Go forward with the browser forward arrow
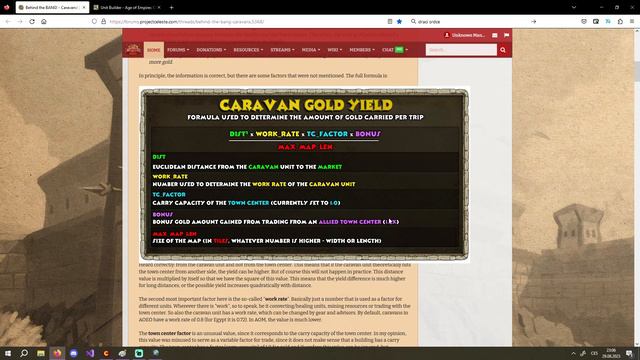Image resolution: width=640 pixels, height=360 pixels. pyautogui.click(x=20, y=21)
